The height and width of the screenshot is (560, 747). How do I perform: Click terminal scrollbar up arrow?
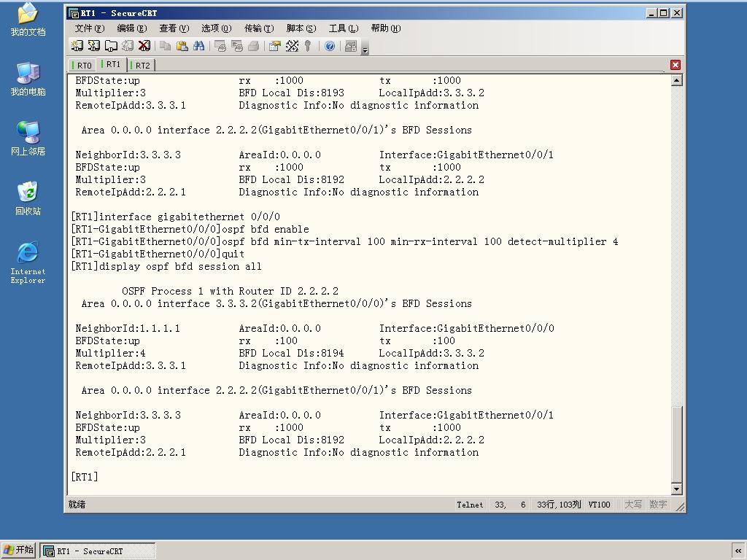(x=676, y=80)
